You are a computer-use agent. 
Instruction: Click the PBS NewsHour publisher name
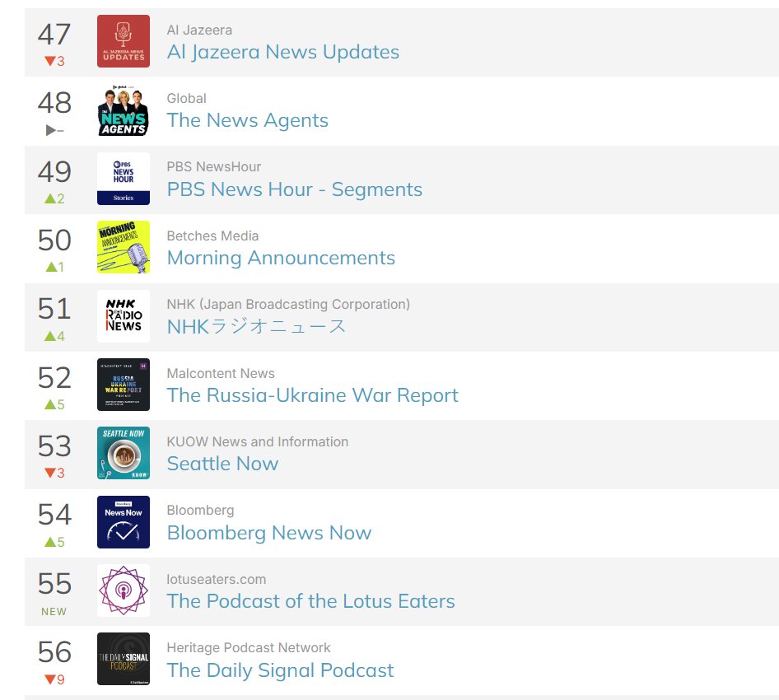pos(214,167)
